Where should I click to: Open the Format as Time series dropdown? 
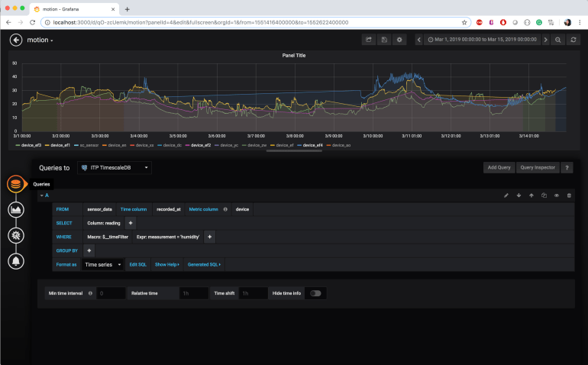pyautogui.click(x=102, y=264)
